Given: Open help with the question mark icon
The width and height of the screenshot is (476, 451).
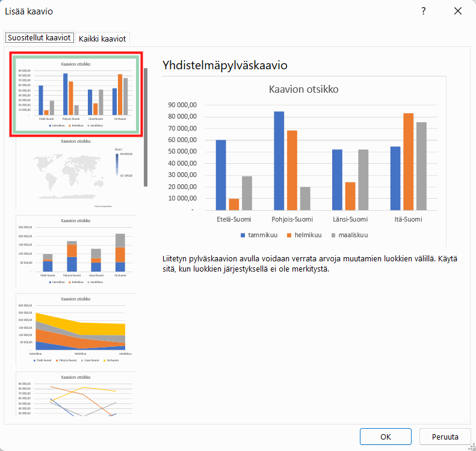Looking at the screenshot, I should point(424,11).
